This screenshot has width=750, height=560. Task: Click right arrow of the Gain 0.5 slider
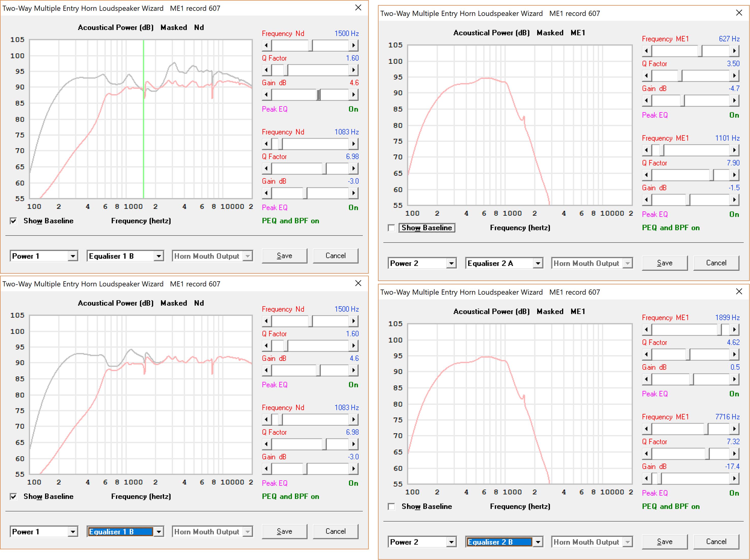(734, 379)
